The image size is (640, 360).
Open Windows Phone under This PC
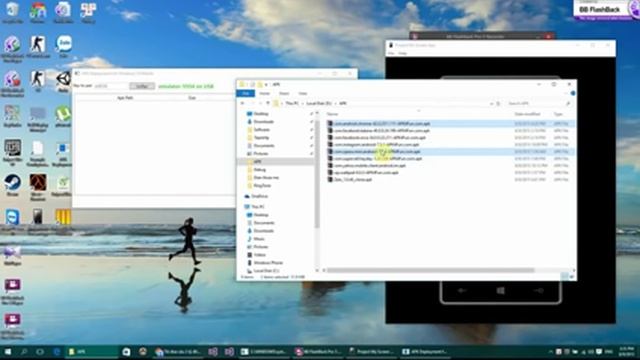coord(268,263)
